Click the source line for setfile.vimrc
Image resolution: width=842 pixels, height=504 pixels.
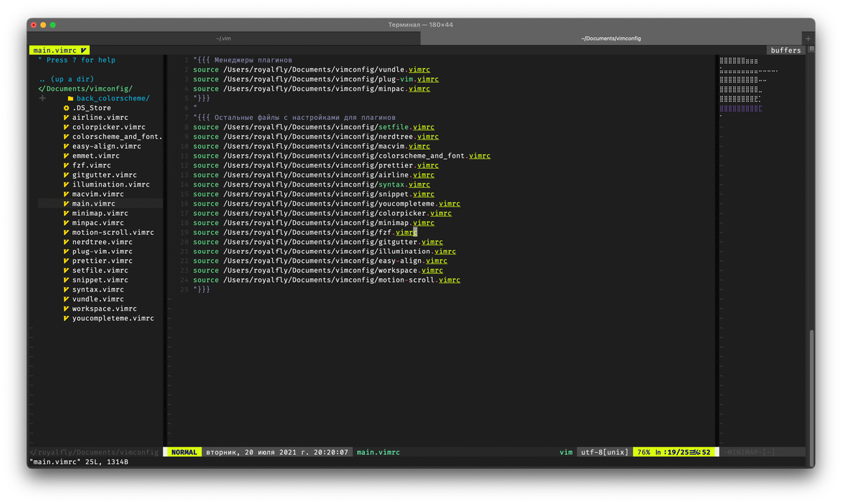pos(314,127)
